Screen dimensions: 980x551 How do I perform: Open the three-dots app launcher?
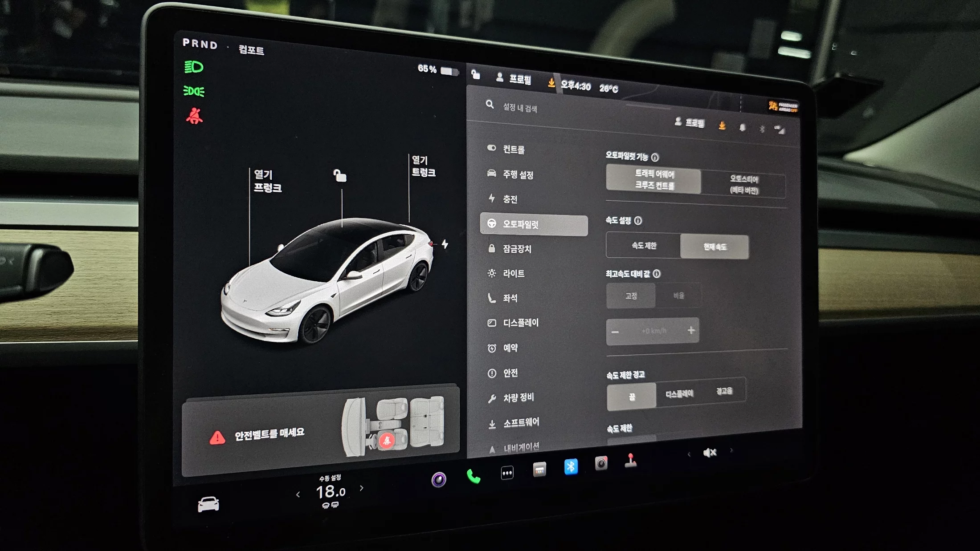click(x=507, y=473)
